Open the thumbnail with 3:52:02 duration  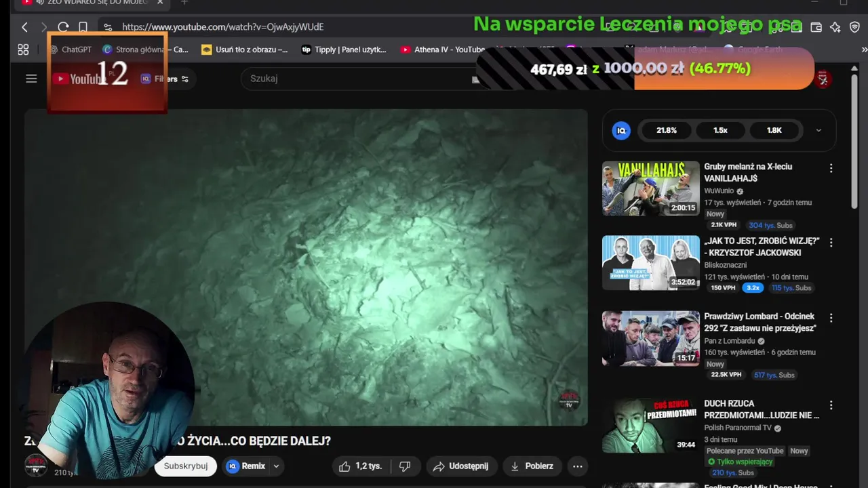point(650,263)
